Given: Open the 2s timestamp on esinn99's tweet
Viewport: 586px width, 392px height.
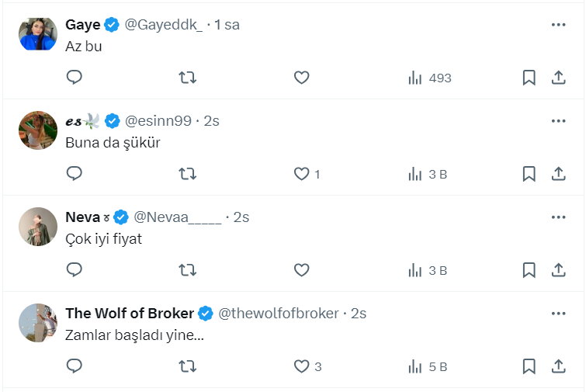Looking at the screenshot, I should click(211, 121).
